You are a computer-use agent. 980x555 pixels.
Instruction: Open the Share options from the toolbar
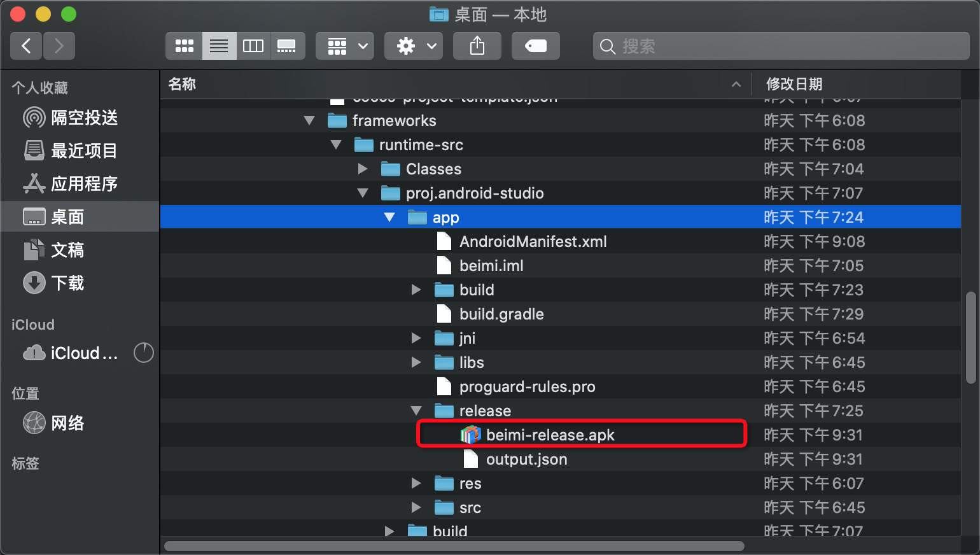tap(477, 45)
